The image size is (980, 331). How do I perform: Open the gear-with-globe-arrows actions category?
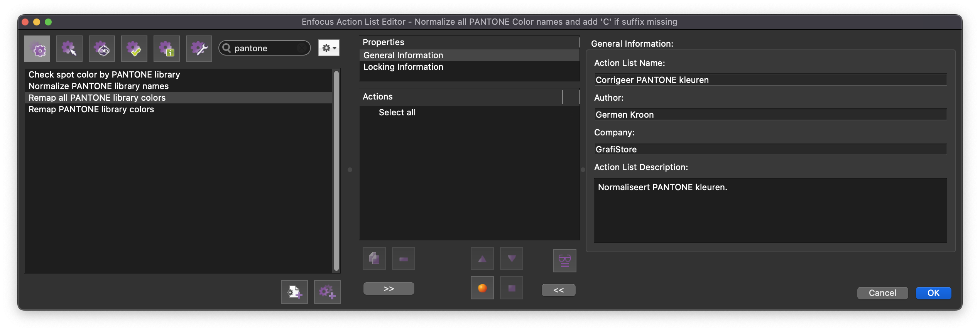102,49
